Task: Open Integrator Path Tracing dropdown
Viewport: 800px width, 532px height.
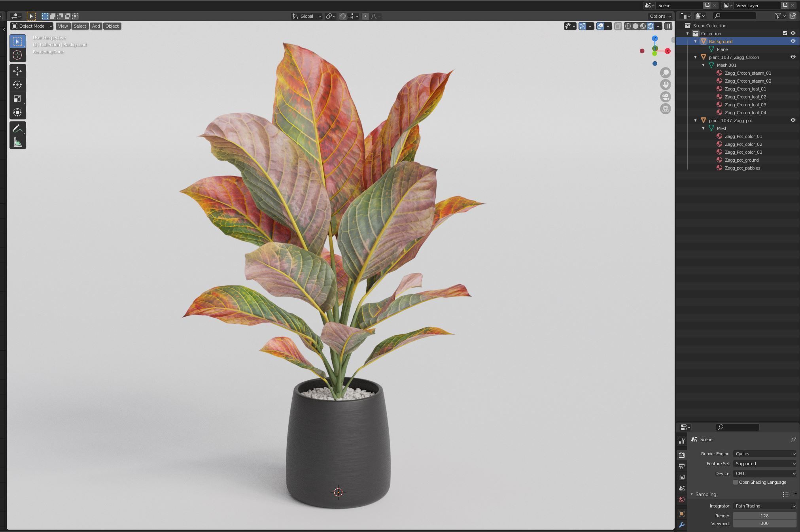Action: point(764,506)
